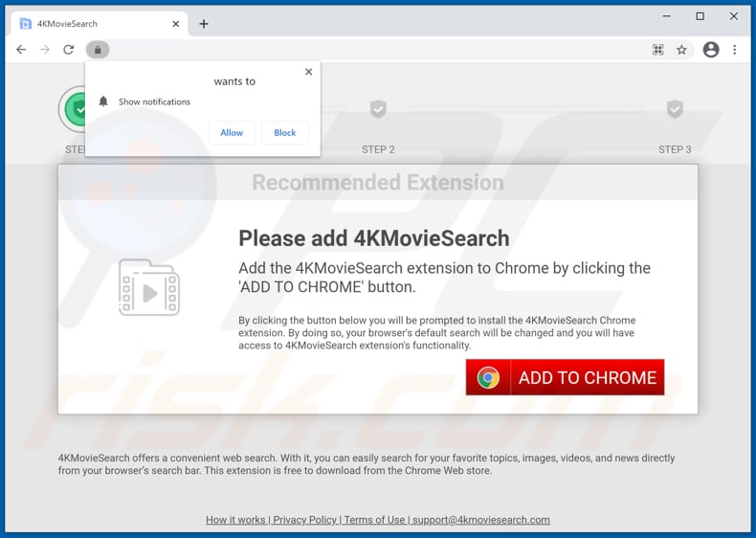Image resolution: width=756 pixels, height=538 pixels.
Task: Click the Step 2 shield icon
Action: pos(379,109)
